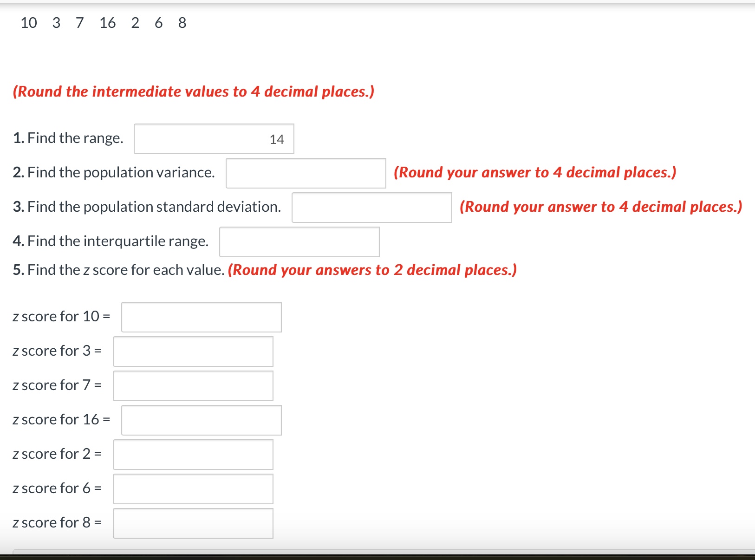Select the value 14 inside the answer box
Viewport: 755px width, 560px height.
click(x=277, y=139)
